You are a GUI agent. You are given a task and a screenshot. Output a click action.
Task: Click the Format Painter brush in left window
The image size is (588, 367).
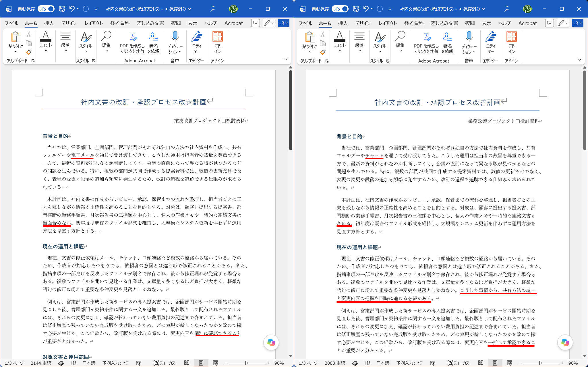point(29,52)
